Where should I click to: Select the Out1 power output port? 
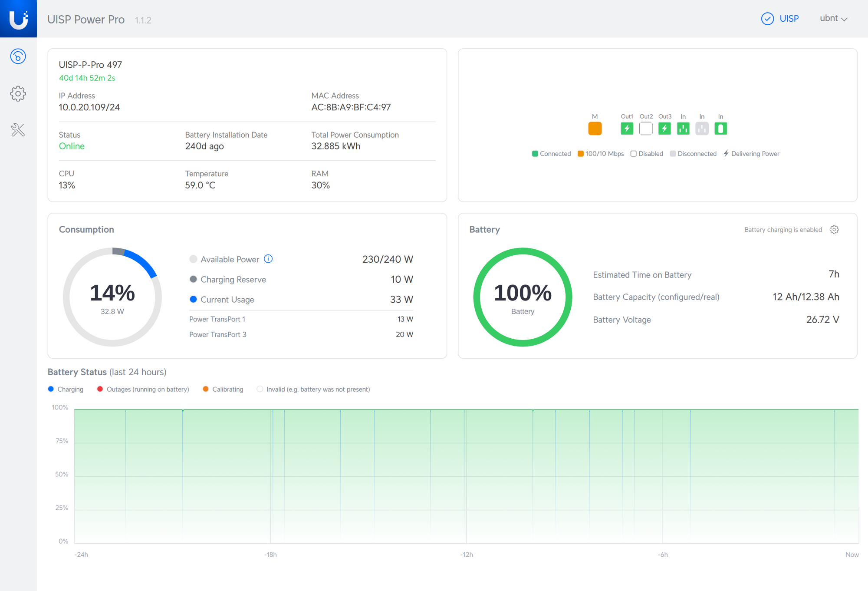627,129
